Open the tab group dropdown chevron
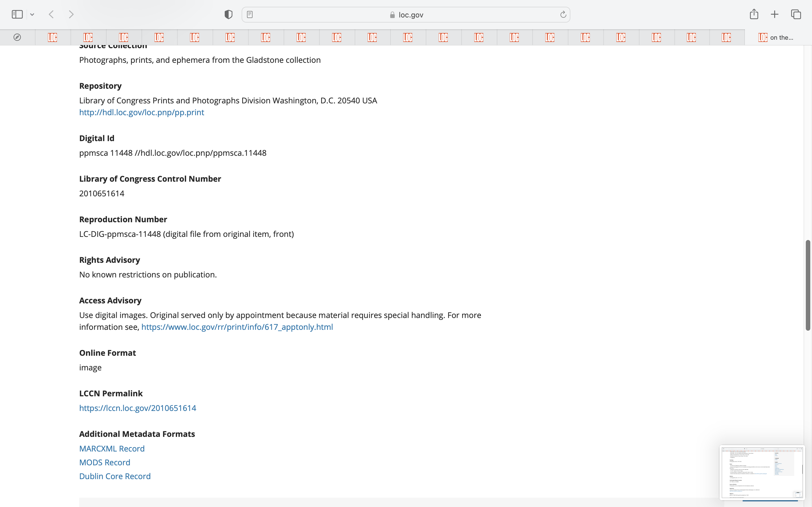 coord(32,14)
